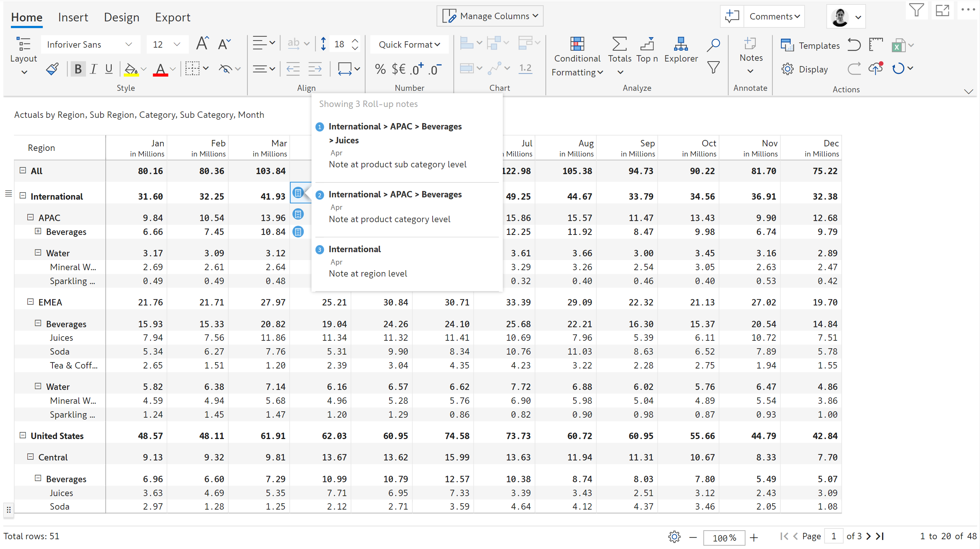This screenshot has height=549, width=980.
Task: Click the Totals sigma icon
Action: coord(619,44)
